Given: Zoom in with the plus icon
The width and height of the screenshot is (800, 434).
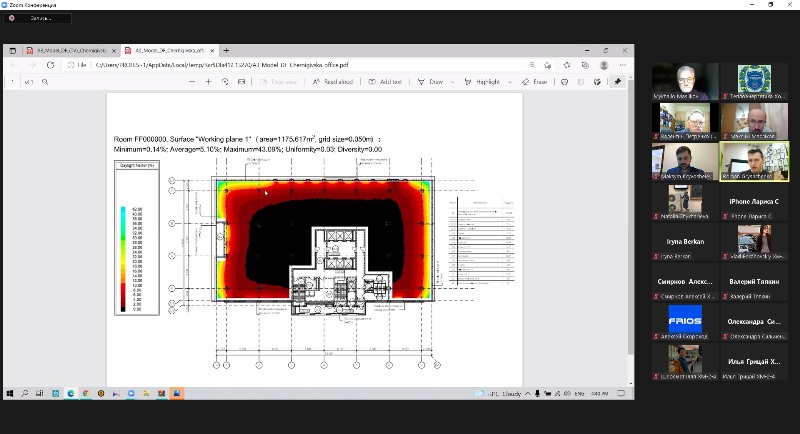Looking at the screenshot, I should click(208, 82).
